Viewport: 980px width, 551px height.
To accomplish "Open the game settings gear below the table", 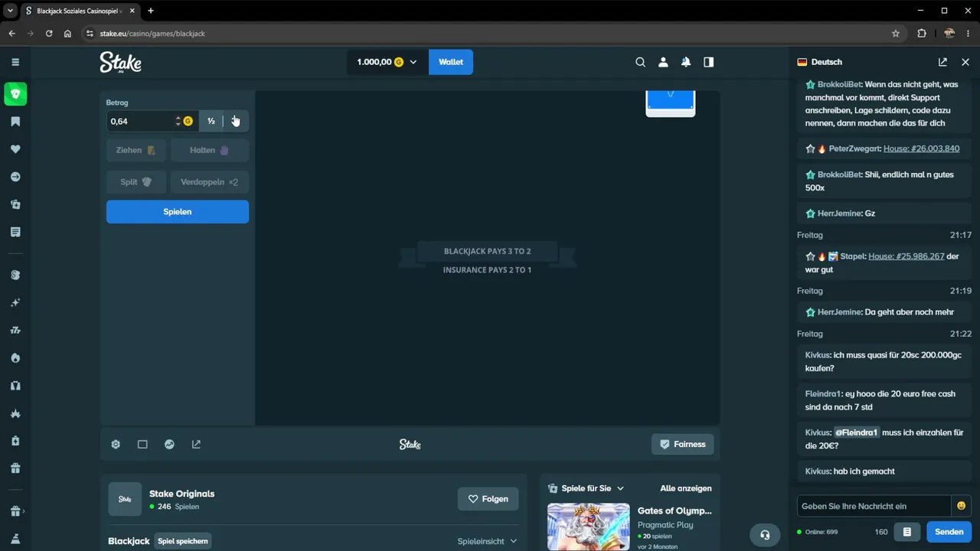I will click(116, 445).
